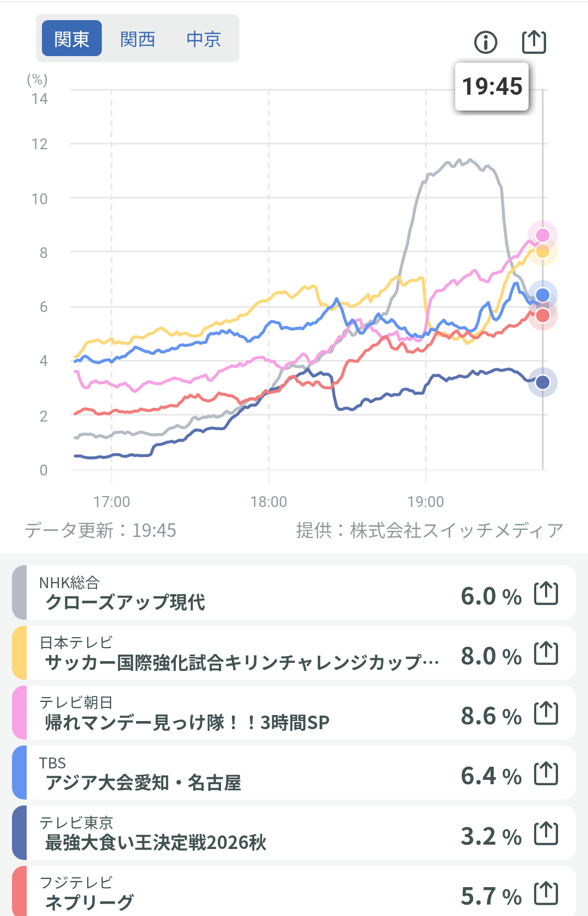Viewport: 588px width, 916px height.
Task: Select the 関東 region tab
Action: (x=72, y=39)
